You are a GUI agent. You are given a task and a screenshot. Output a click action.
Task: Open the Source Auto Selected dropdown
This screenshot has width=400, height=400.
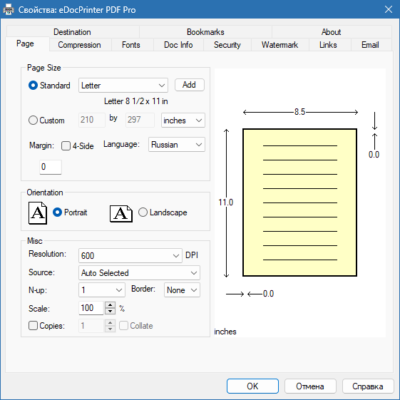click(x=139, y=273)
